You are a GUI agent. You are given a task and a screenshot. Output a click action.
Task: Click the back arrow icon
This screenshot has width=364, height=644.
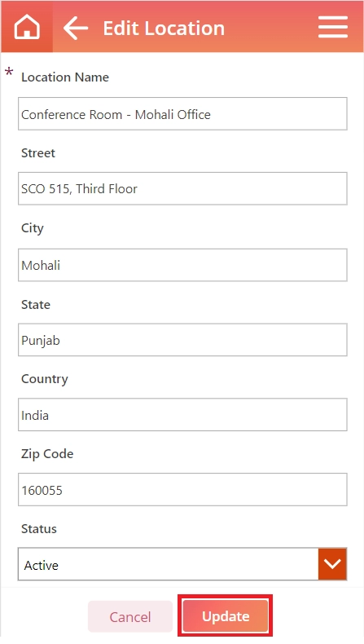point(76,28)
